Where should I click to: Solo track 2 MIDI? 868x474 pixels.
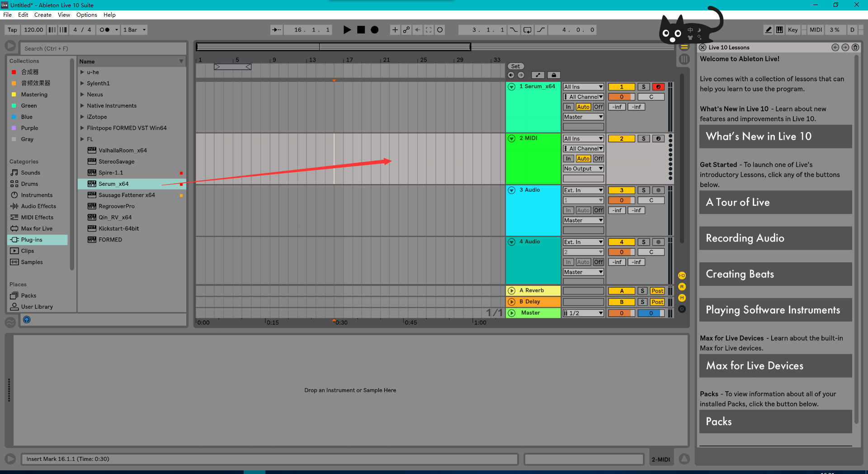point(644,139)
